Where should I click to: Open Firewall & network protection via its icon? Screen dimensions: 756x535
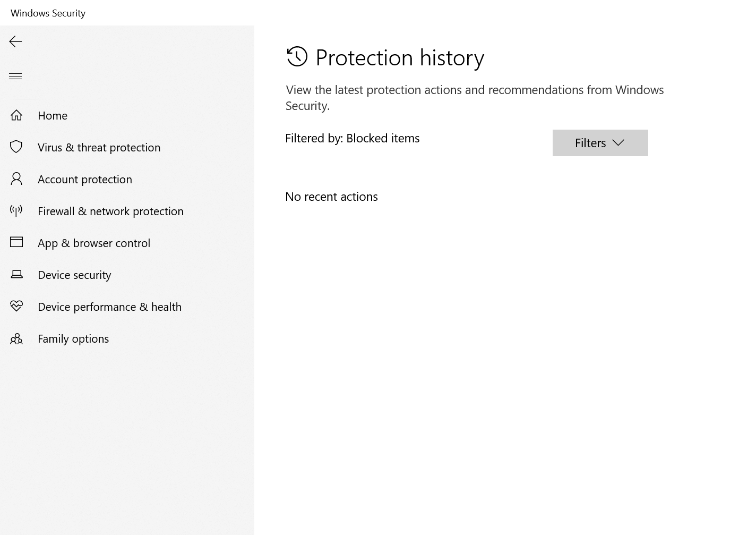pyautogui.click(x=16, y=211)
